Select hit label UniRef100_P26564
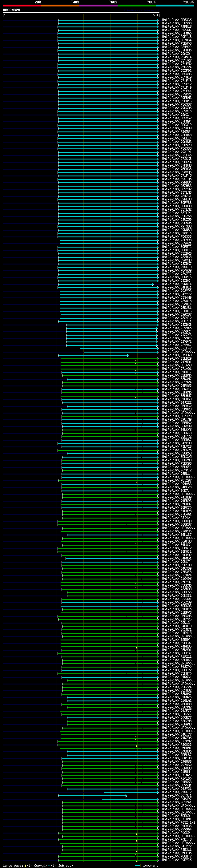This screenshot has width=197, height=868. point(177,132)
